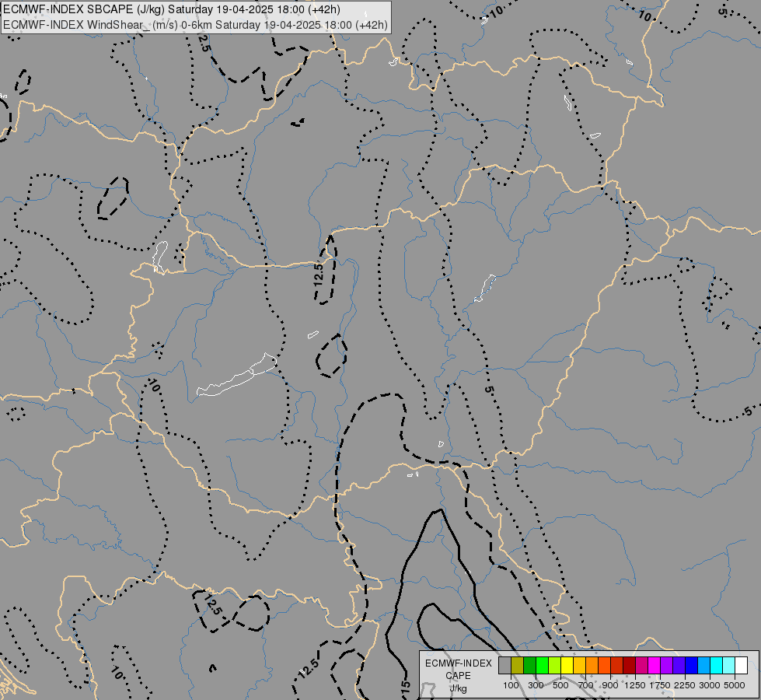
Task: Click the olive swatch right of gray
Action: tap(518, 665)
